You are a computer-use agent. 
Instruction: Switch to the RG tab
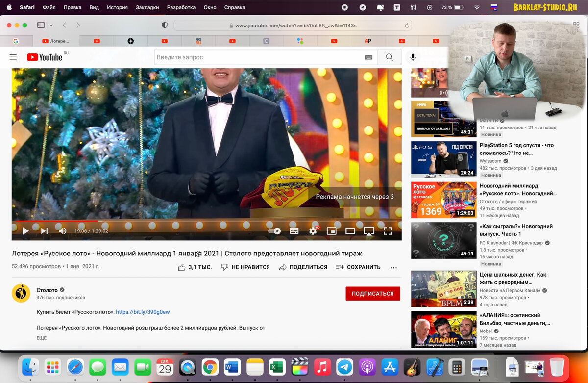coord(198,41)
